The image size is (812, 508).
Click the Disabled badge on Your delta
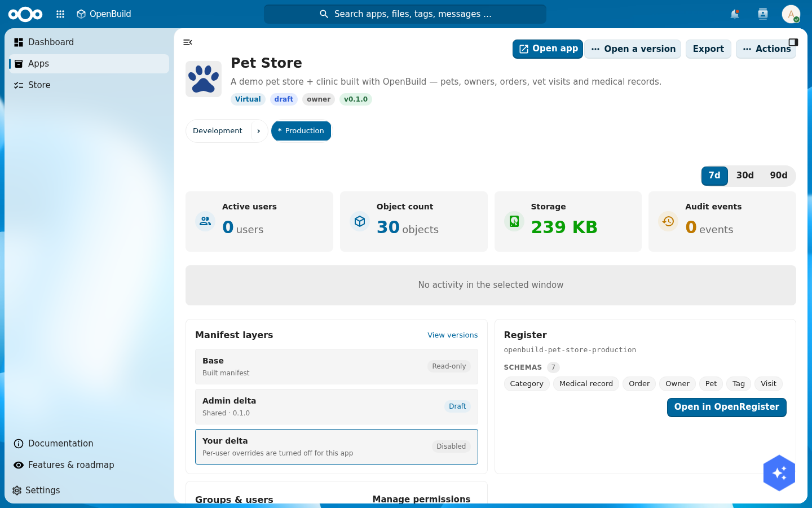(x=451, y=446)
